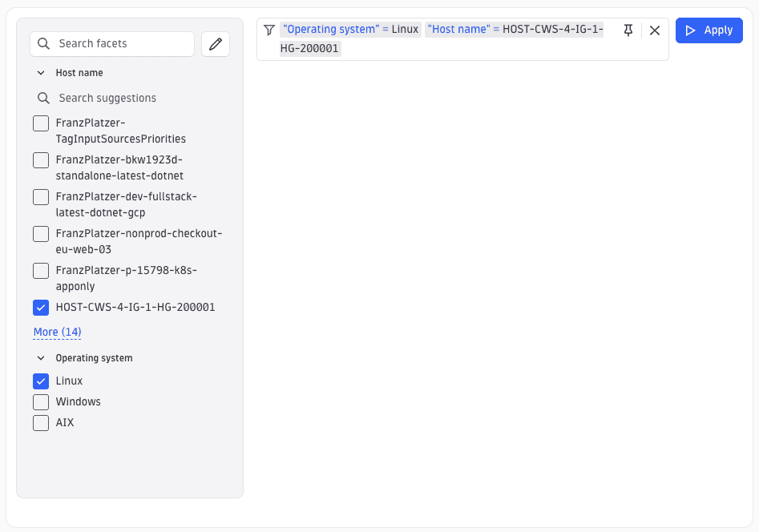
Task: Check FranzPlatzer-p-15798-k8s-apponly host
Action: click(x=41, y=271)
